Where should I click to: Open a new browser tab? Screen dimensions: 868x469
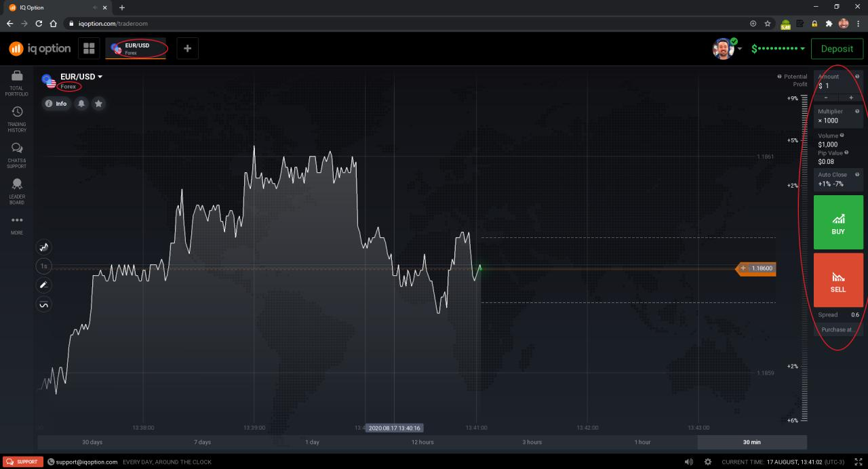(x=122, y=7)
